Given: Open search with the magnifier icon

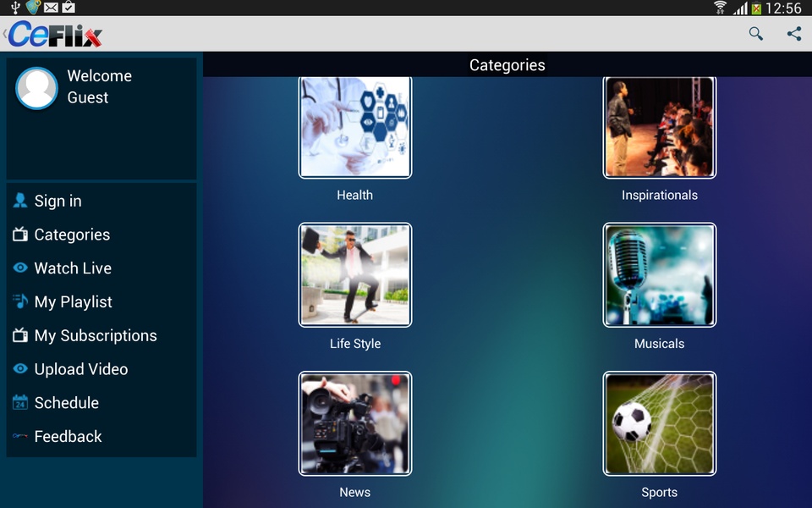Looking at the screenshot, I should (755, 34).
